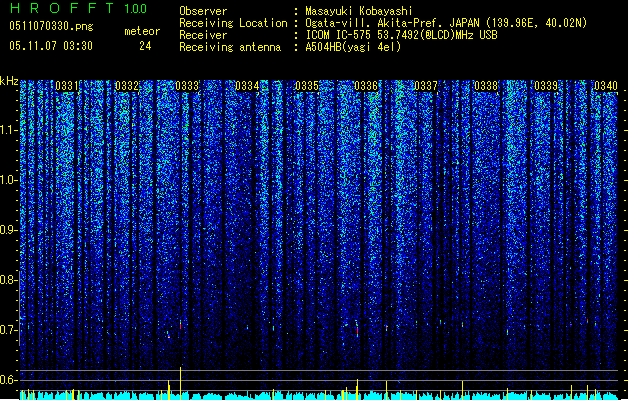Click the HROFFT title text
Viewport: 629px width, 400px height.
(x=62, y=8)
